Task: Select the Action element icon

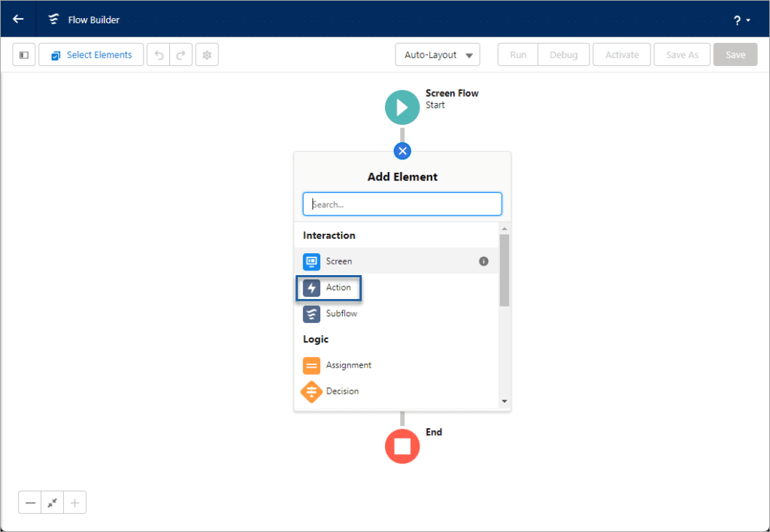Action: [311, 287]
